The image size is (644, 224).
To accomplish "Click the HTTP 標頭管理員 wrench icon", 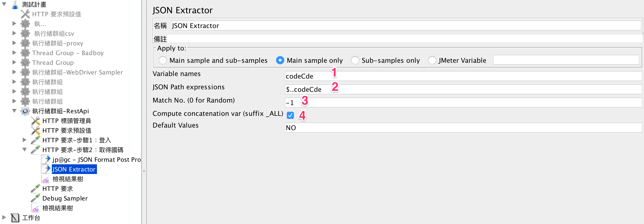I will coord(35,121).
